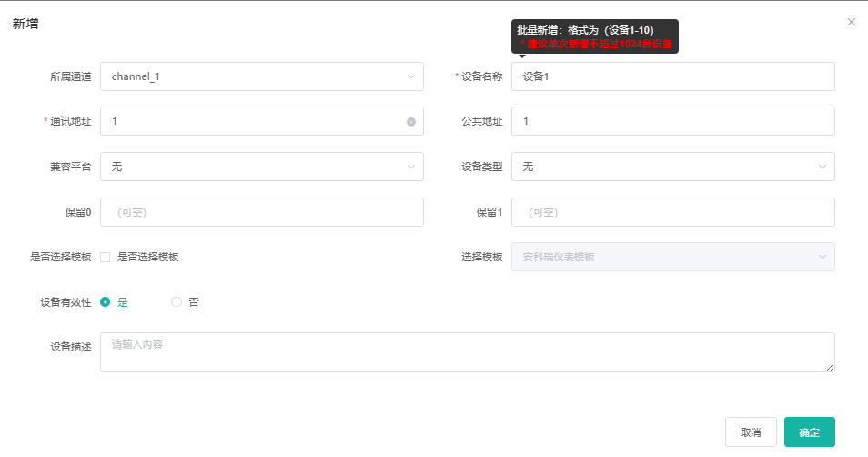Image resolution: width=868 pixels, height=457 pixels.
Task: Click the 设备名称 label
Action: [x=481, y=76]
